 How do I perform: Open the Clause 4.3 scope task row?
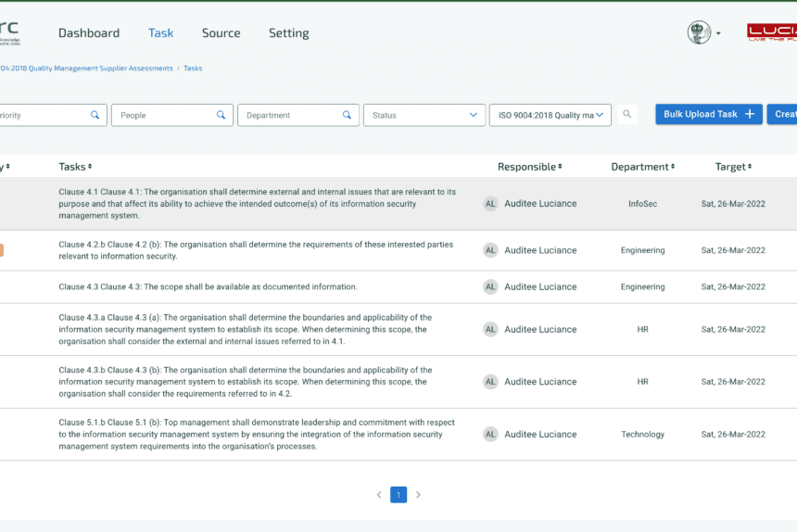[x=208, y=287]
